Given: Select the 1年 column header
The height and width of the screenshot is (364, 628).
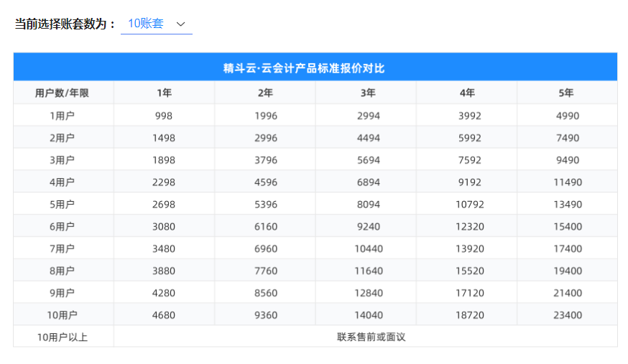Looking at the screenshot, I should pos(165,93).
